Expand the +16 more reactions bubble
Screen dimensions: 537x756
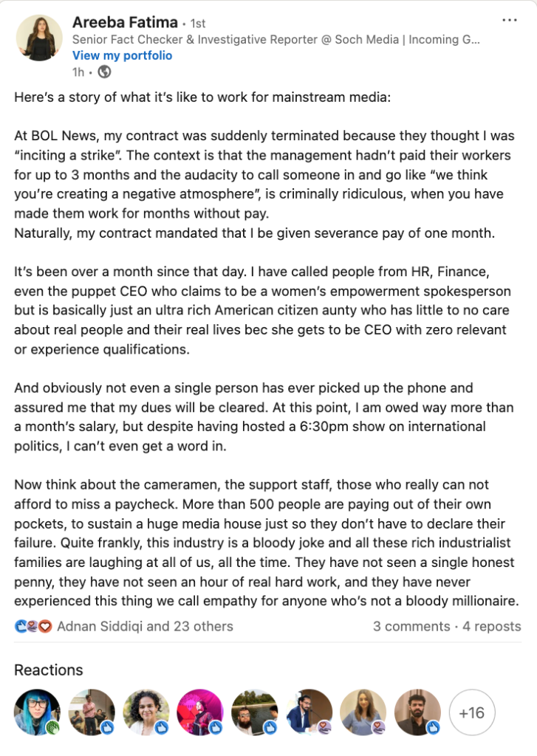tap(472, 712)
